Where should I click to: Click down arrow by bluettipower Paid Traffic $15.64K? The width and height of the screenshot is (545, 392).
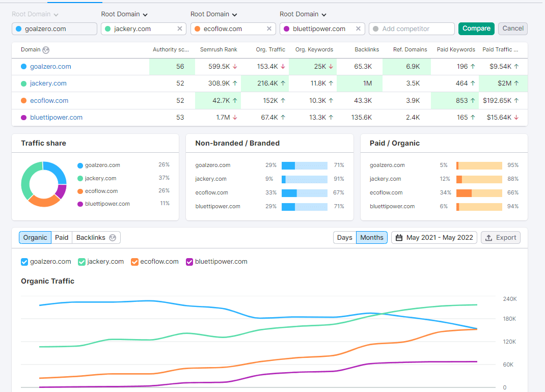coord(516,118)
